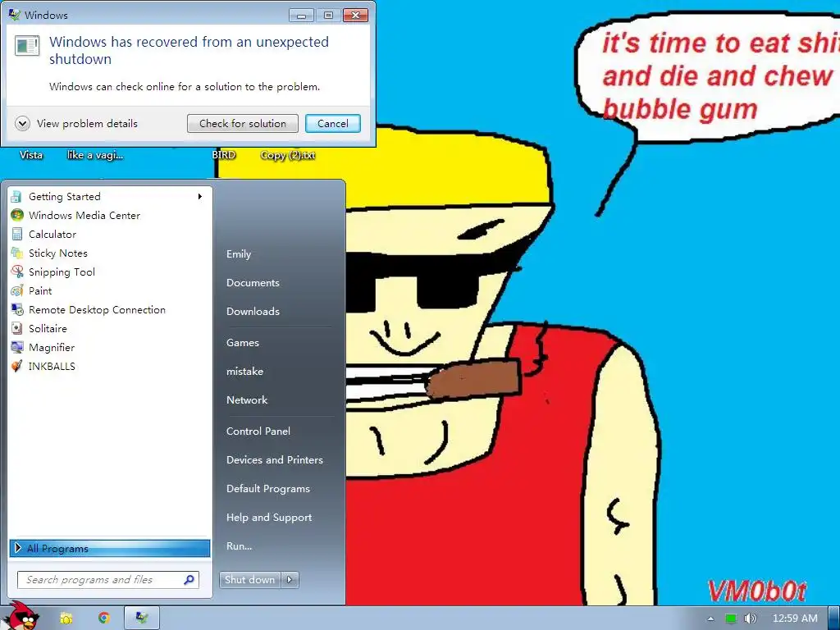Screen dimensions: 840x630
Task: Select the Windows dialog taskbar button
Action: (141, 619)
